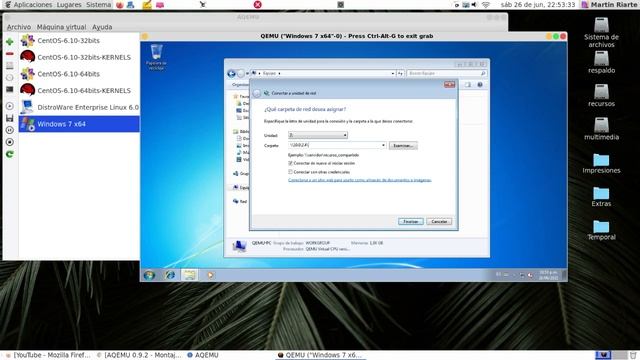This screenshot has height=360, width=640.
Task: Click the stop VM icon in AQEMU sidebar
Action: (10, 142)
